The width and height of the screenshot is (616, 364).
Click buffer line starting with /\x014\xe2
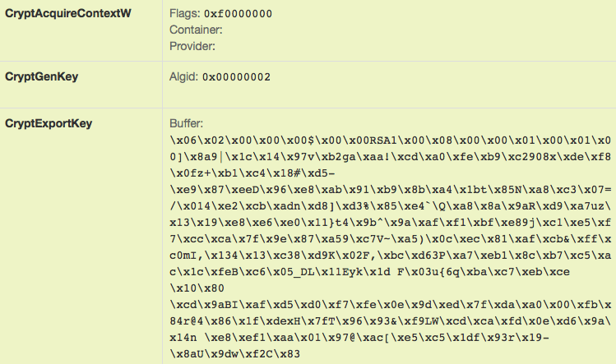tap(390, 206)
